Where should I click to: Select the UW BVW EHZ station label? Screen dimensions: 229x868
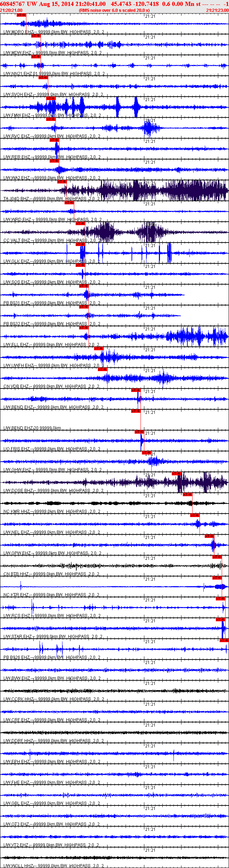pyautogui.click(x=52, y=678)
